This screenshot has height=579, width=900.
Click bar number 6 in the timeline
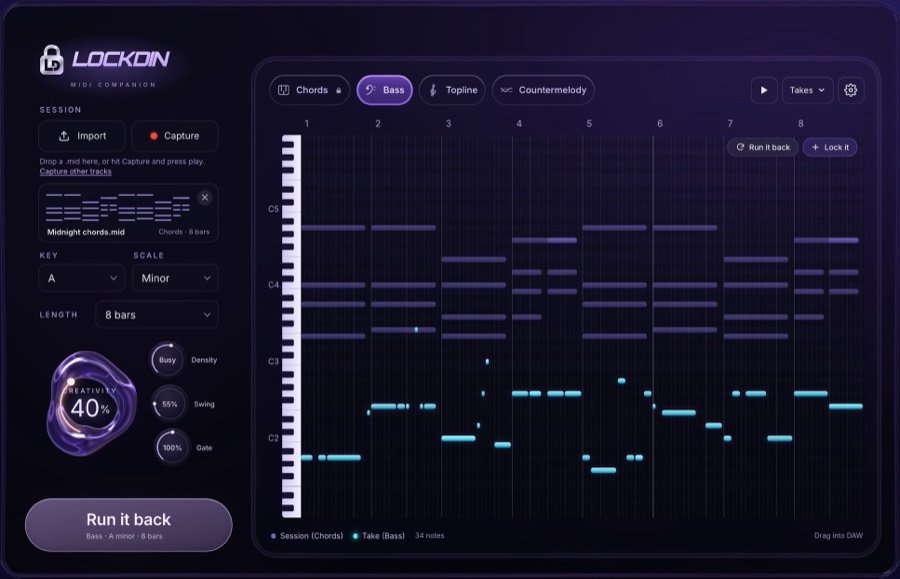pos(660,123)
